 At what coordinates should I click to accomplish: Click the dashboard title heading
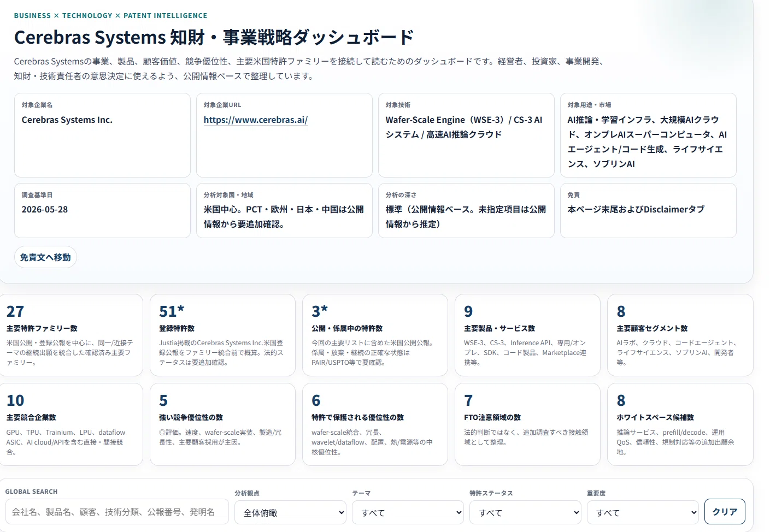(214, 37)
